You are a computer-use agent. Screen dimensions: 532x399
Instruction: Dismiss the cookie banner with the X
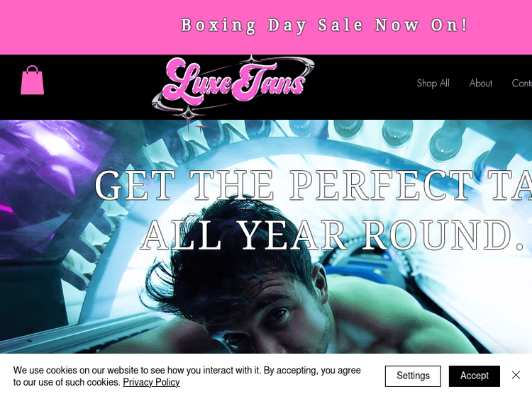pyautogui.click(x=516, y=375)
